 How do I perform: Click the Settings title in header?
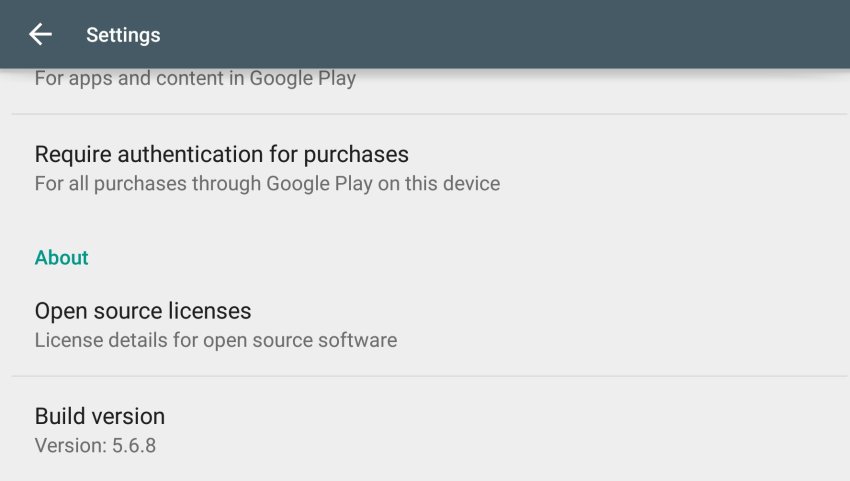(x=123, y=35)
